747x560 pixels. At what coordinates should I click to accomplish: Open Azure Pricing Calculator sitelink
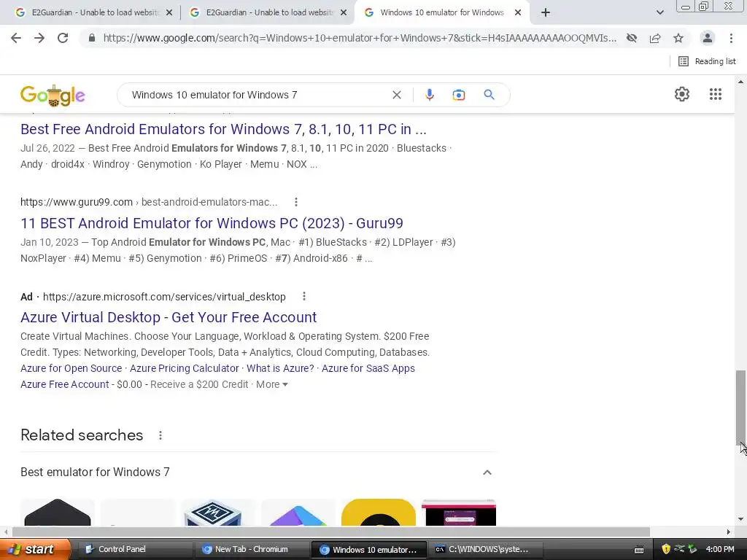(x=185, y=368)
